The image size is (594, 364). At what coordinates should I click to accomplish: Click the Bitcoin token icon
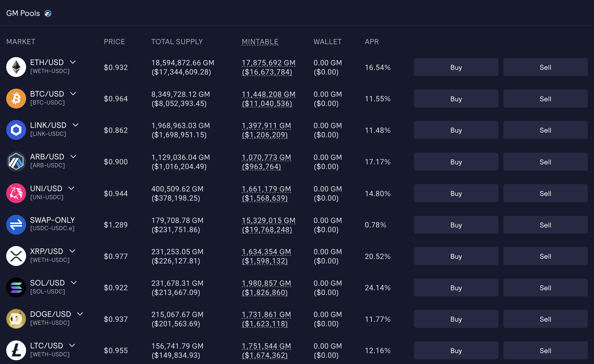(16, 99)
